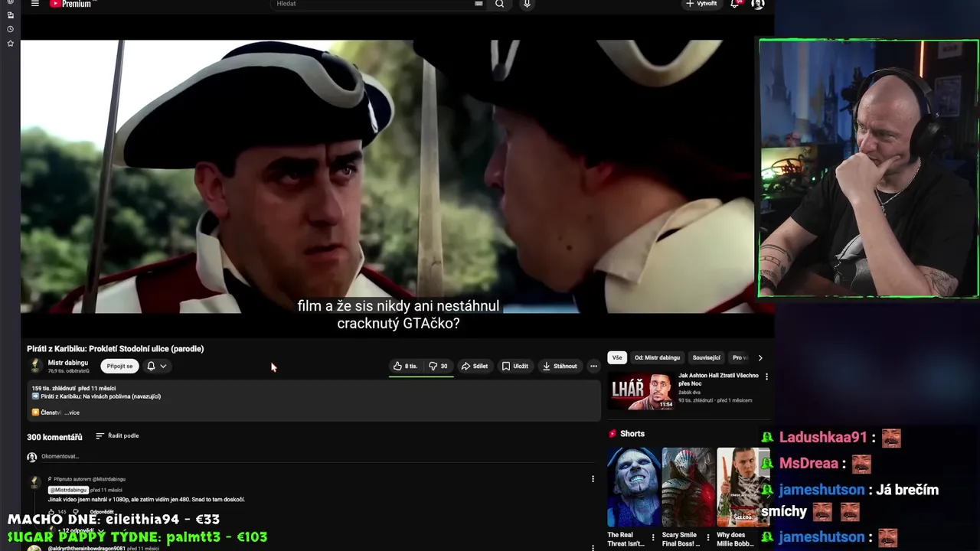This screenshot has height=551, width=980.
Task: Click Ladushkaa91 username in stream chat
Action: pyautogui.click(x=823, y=438)
